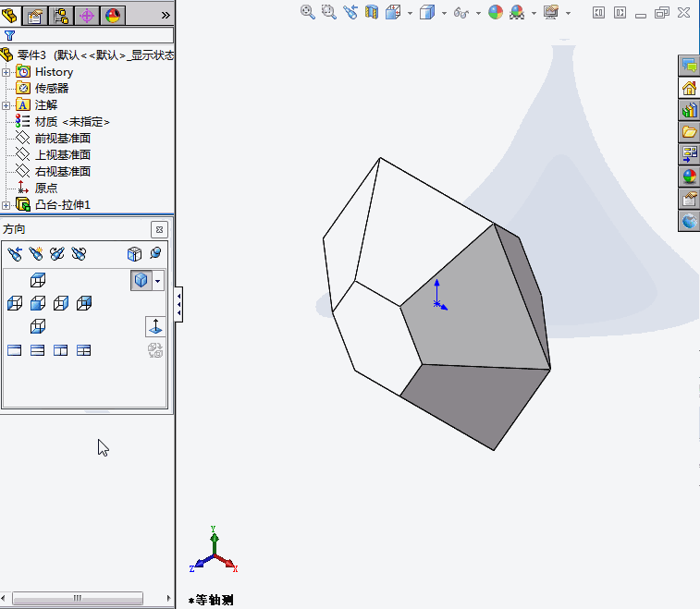Click Apply Scene icon
Viewport: 700px width, 609px height.
pos(517,13)
